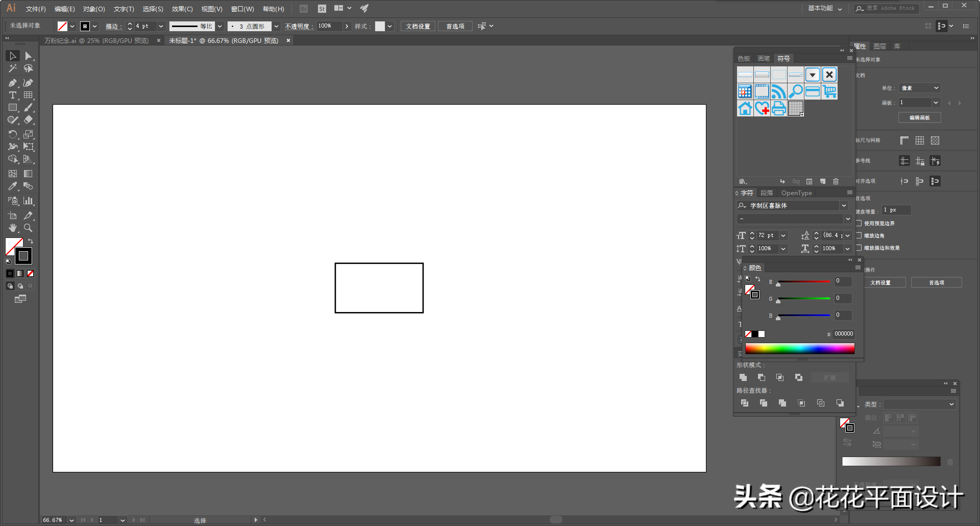Viewport: 980px width, 526px height.
Task: Toggle transparency grid icon in properties
Action: [x=935, y=140]
